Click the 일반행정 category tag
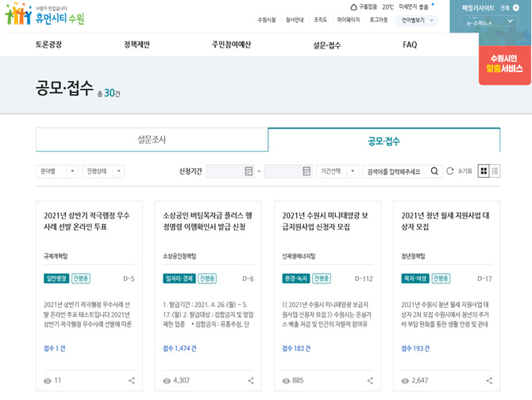This screenshot has height=400, width=532. click(56, 279)
